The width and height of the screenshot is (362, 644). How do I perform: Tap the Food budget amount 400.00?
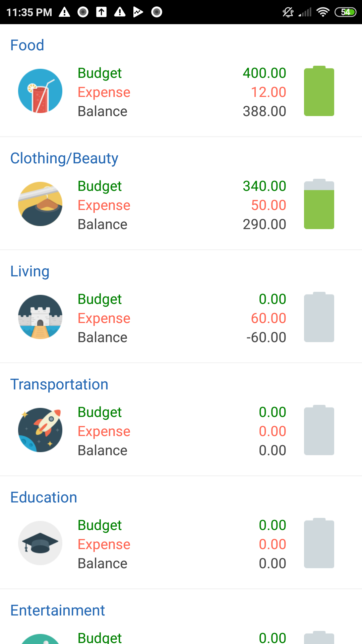(264, 73)
